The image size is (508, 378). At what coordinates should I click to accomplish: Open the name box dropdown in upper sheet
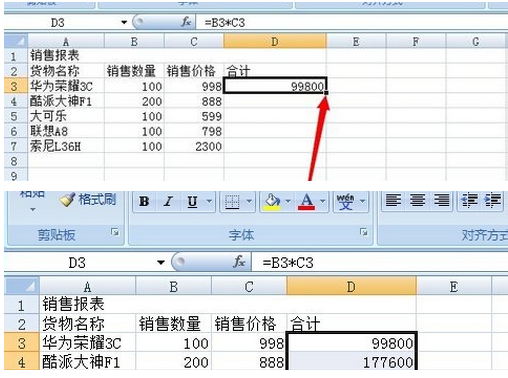click(x=124, y=22)
